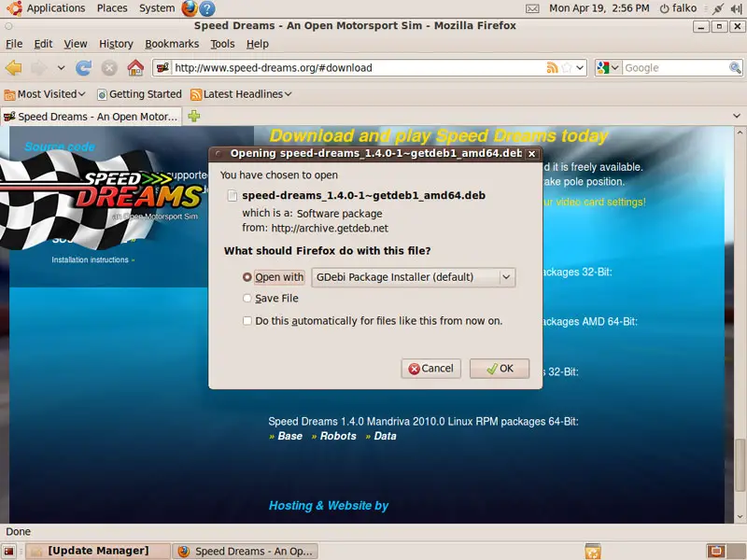Click the Reload page icon
This screenshot has width=747, height=560.
pos(84,67)
